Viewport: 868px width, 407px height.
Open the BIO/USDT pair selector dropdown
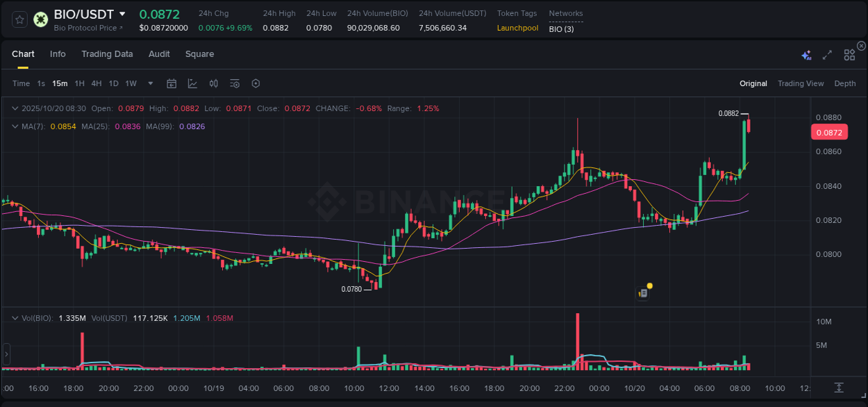(124, 14)
